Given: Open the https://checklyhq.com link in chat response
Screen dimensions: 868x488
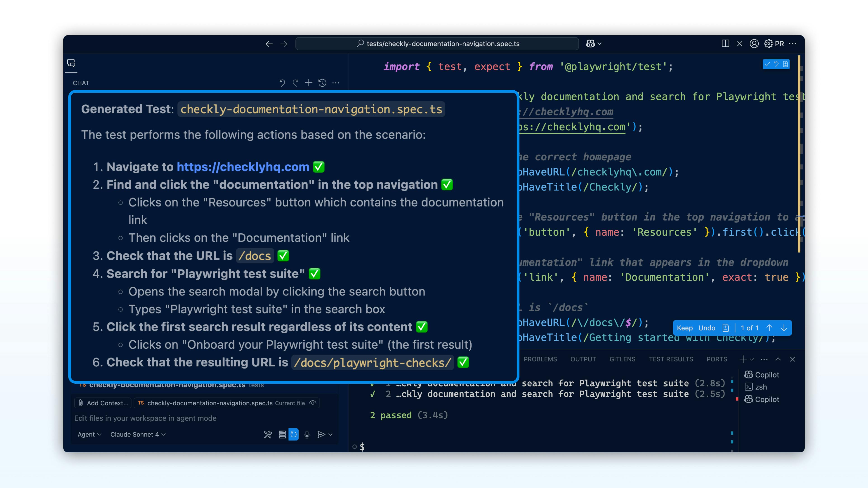Looking at the screenshot, I should point(243,167).
